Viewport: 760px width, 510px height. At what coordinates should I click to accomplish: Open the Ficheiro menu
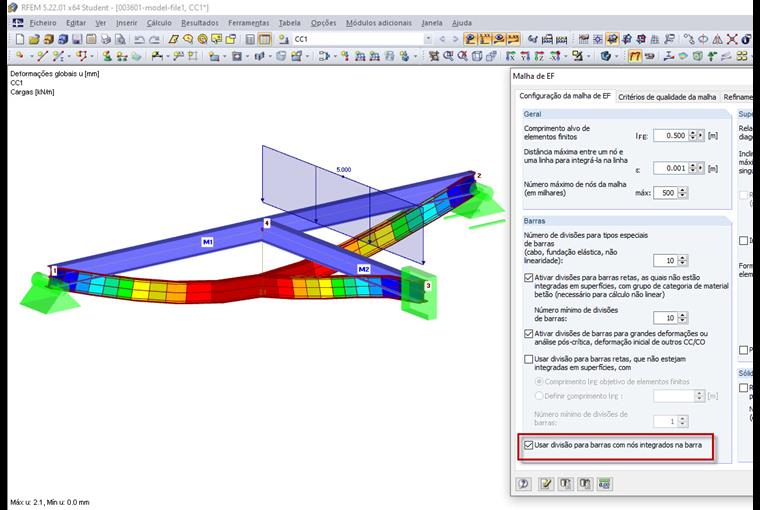[43, 23]
